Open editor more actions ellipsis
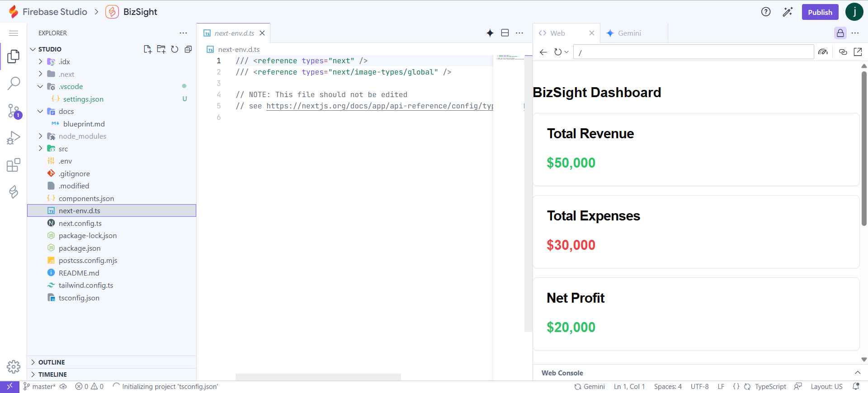This screenshot has height=393, width=868. (x=519, y=33)
